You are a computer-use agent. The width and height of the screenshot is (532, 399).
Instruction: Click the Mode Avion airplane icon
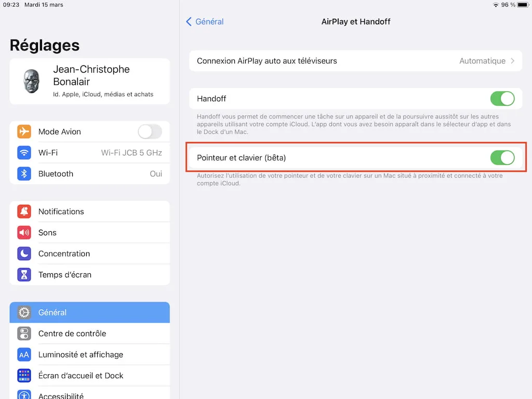(x=24, y=131)
